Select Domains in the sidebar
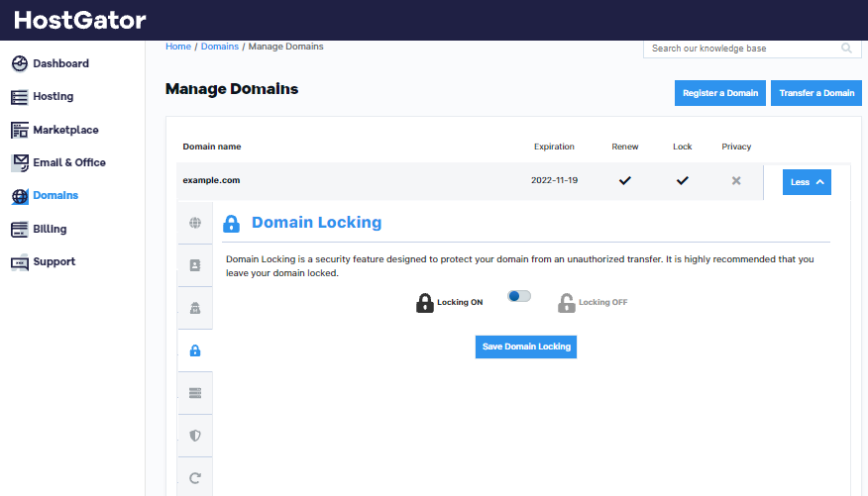The image size is (868, 496). pos(45,196)
